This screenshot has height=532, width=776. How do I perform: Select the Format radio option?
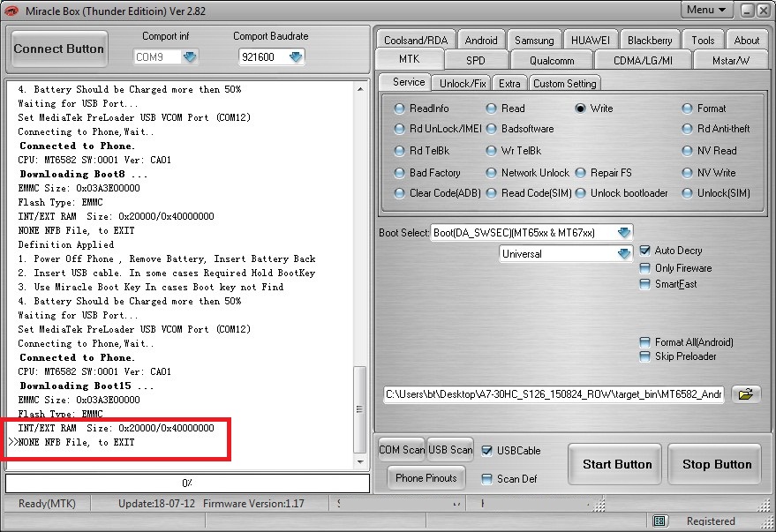687,109
